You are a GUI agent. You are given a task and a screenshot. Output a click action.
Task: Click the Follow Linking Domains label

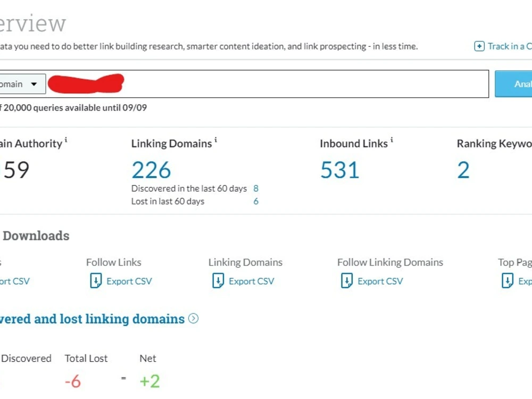[x=390, y=262]
